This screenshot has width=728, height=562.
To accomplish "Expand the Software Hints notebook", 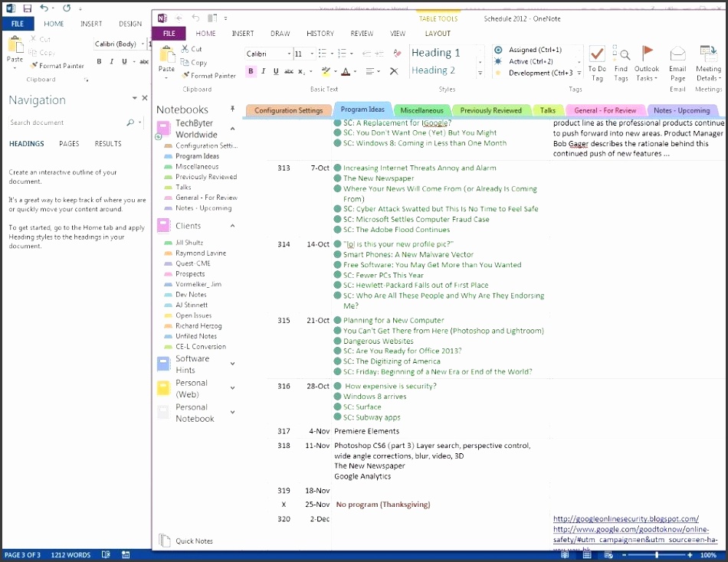I will pyautogui.click(x=232, y=364).
